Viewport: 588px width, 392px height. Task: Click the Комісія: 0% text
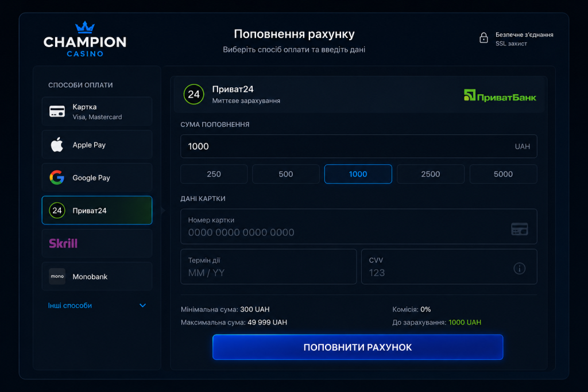point(411,309)
